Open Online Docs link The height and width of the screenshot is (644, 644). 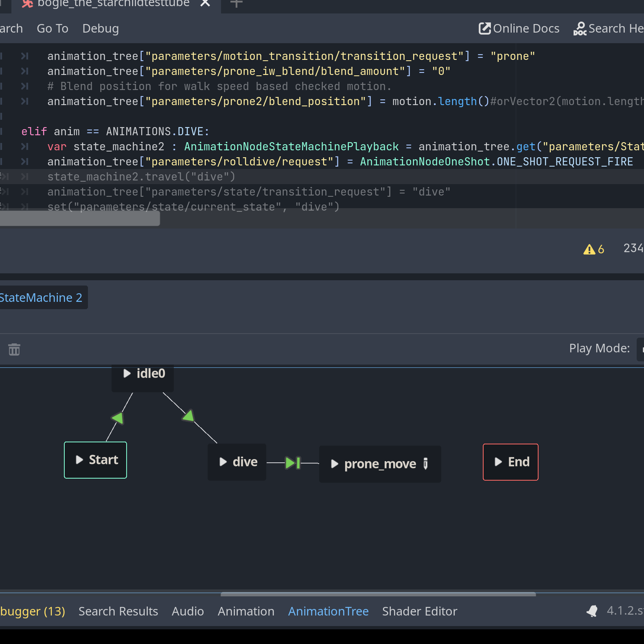519,29
